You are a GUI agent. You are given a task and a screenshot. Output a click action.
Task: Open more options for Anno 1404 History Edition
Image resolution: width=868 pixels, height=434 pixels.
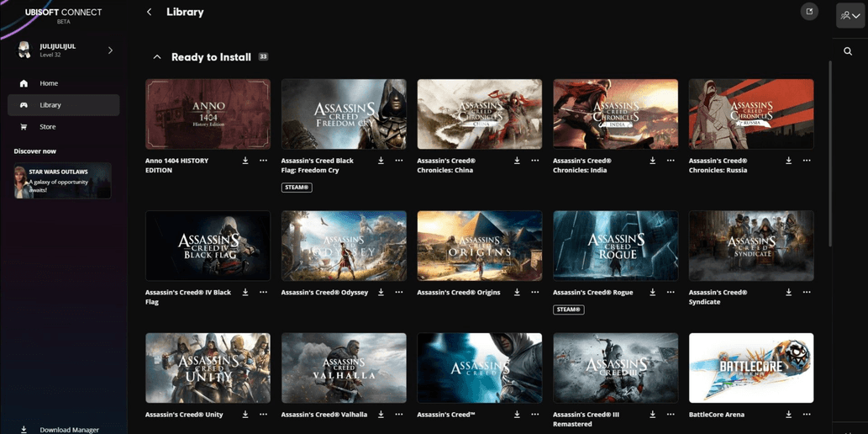(263, 160)
